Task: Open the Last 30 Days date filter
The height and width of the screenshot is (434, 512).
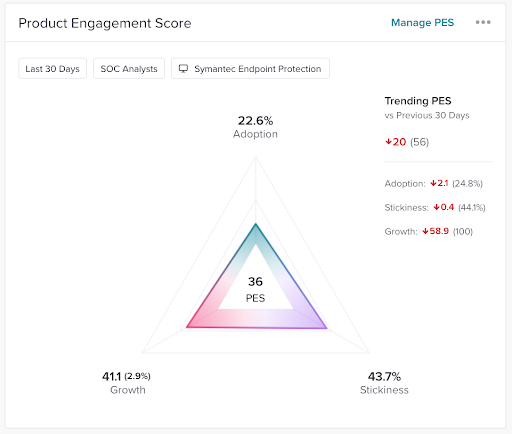Action: pos(53,68)
